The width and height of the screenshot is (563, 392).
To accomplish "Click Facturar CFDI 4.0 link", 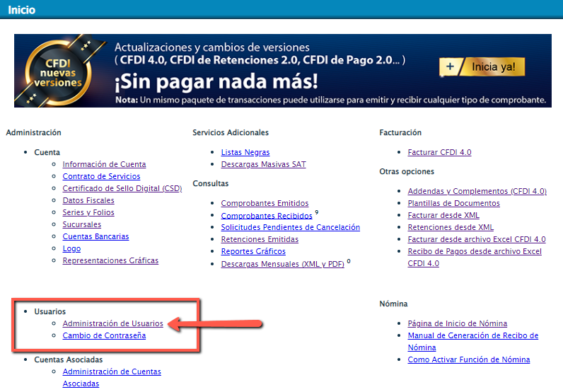I will [439, 152].
